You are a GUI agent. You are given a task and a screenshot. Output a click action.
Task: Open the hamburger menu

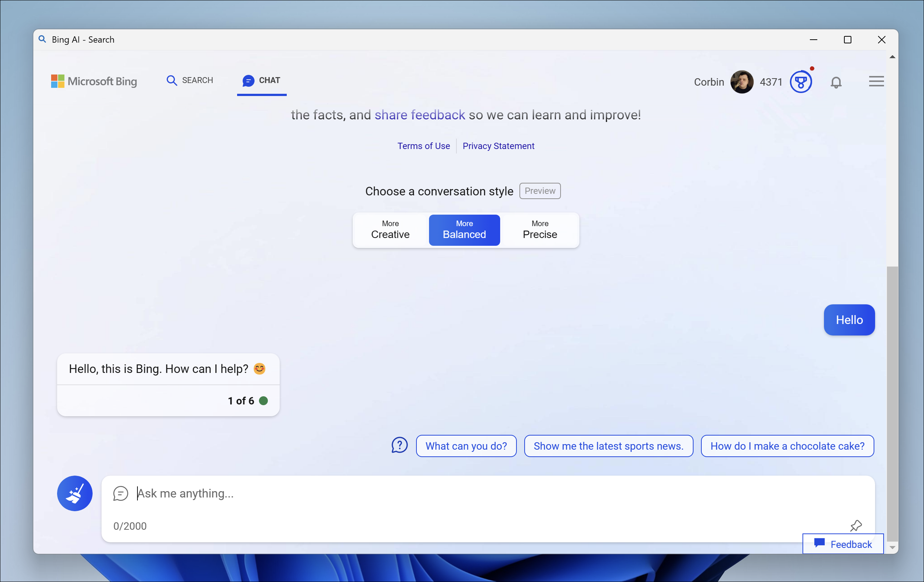pyautogui.click(x=876, y=82)
